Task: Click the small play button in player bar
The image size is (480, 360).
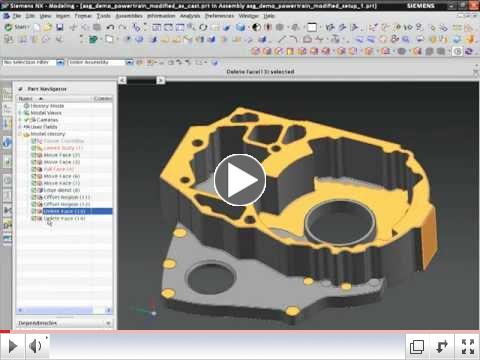Action: coord(13,346)
